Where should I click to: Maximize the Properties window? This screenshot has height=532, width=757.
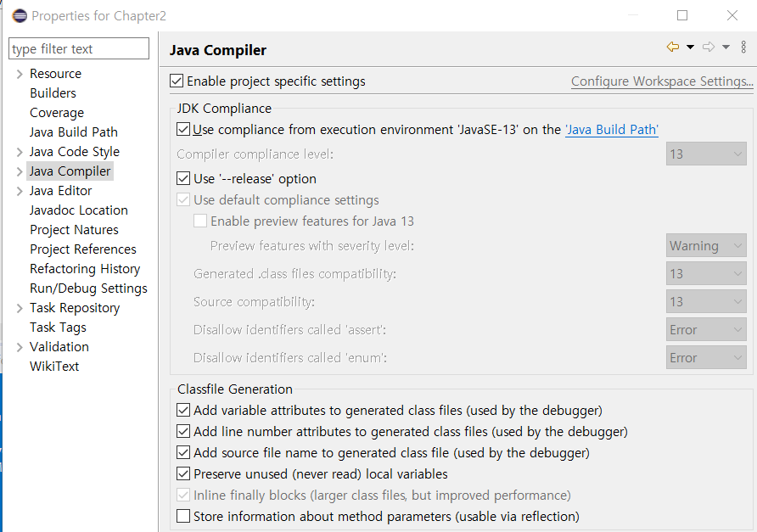682,15
